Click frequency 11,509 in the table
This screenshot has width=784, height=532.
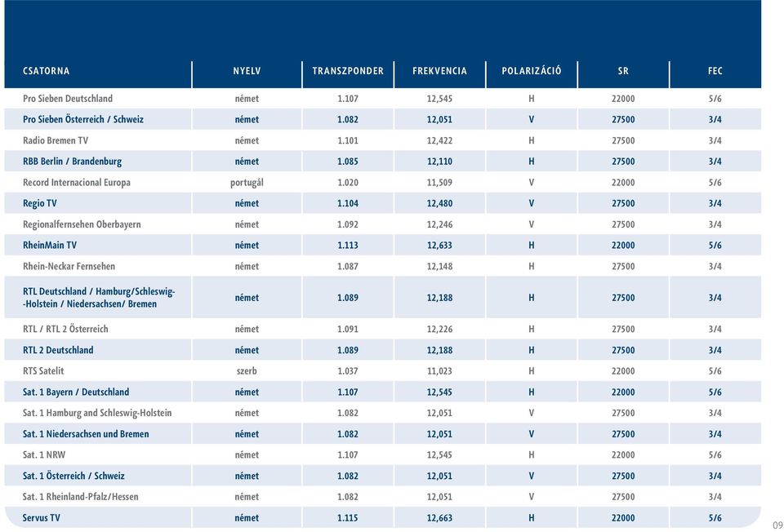(439, 182)
